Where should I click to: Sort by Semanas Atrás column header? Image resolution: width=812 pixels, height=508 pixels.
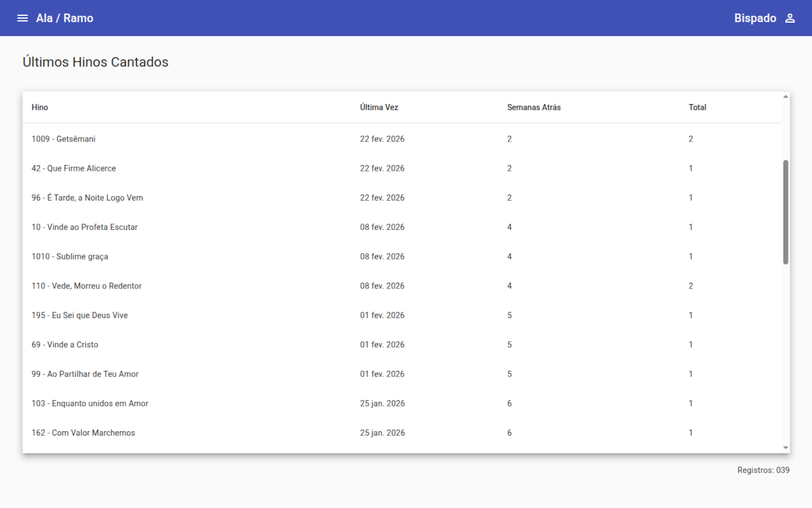(534, 107)
